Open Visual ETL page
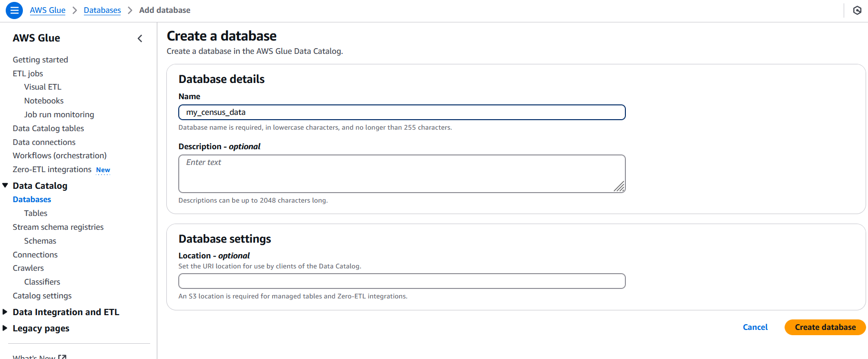The height and width of the screenshot is (359, 868). (x=43, y=87)
